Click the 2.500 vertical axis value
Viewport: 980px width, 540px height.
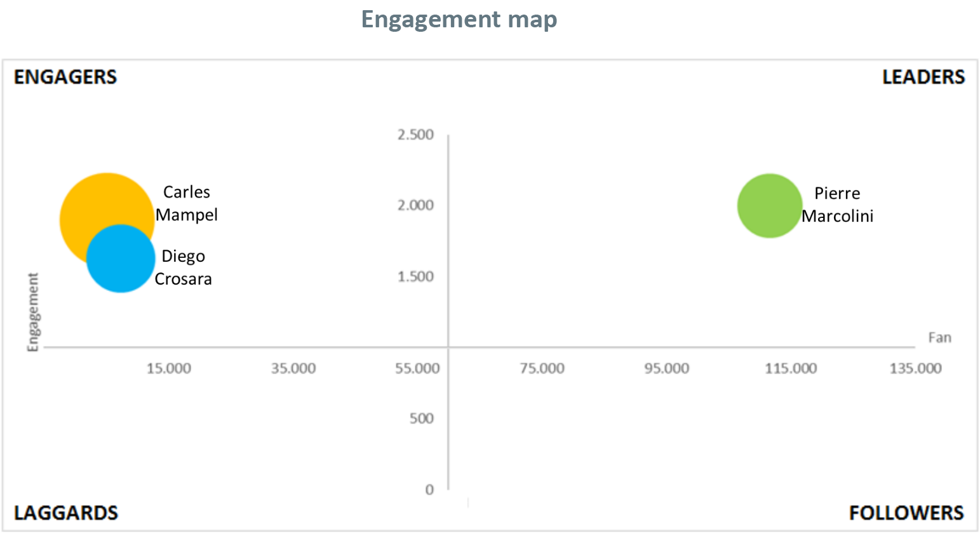(x=415, y=135)
